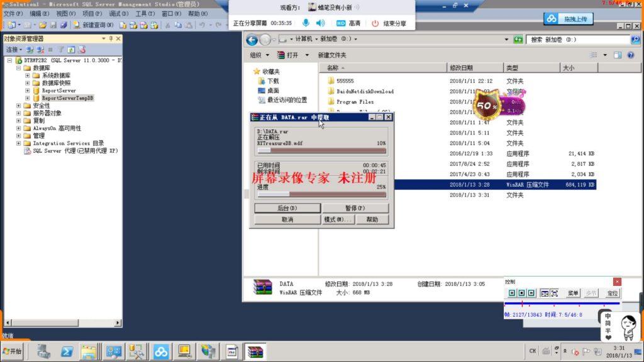Expand the 系统数据库 folder
Viewport: 644px width, 362px height.
tap(28, 75)
